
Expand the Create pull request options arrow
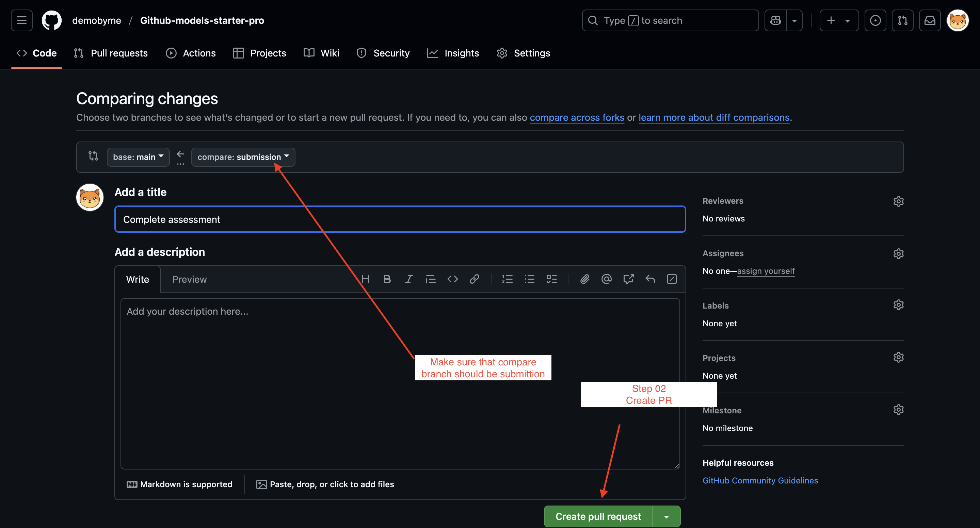666,516
